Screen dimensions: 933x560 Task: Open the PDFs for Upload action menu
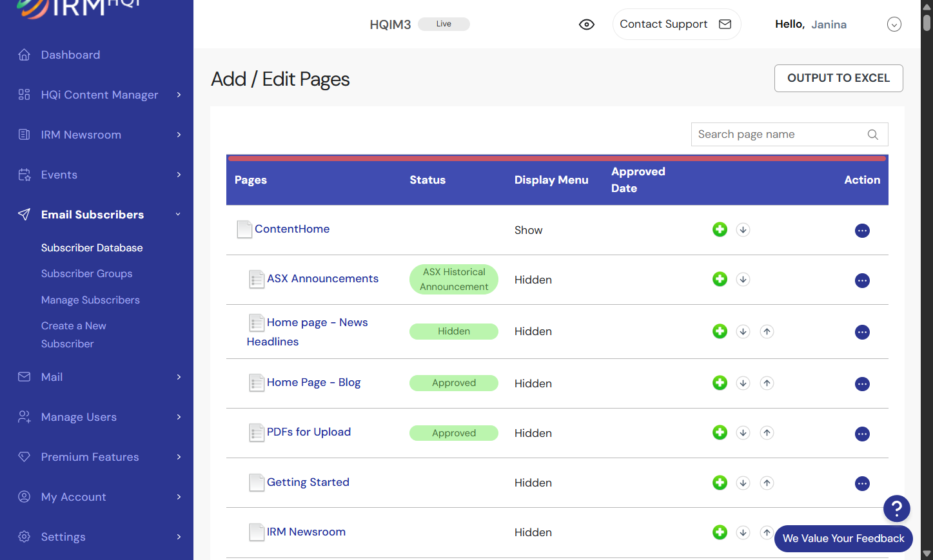click(x=862, y=434)
